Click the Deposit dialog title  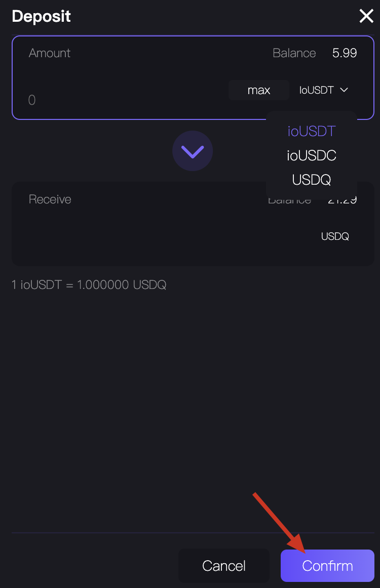[x=41, y=17]
